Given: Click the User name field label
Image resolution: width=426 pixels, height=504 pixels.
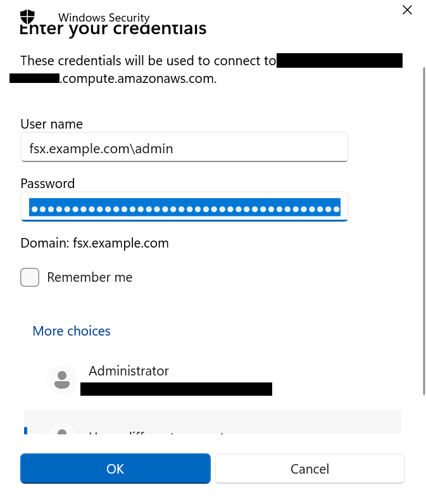Looking at the screenshot, I should pyautogui.click(x=51, y=124).
